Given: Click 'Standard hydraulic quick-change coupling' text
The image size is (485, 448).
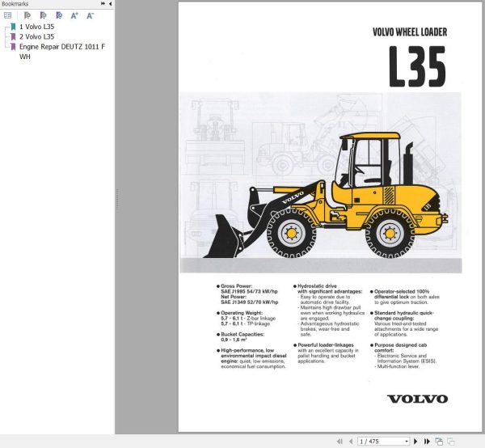Looking at the screenshot, I should [403, 315].
